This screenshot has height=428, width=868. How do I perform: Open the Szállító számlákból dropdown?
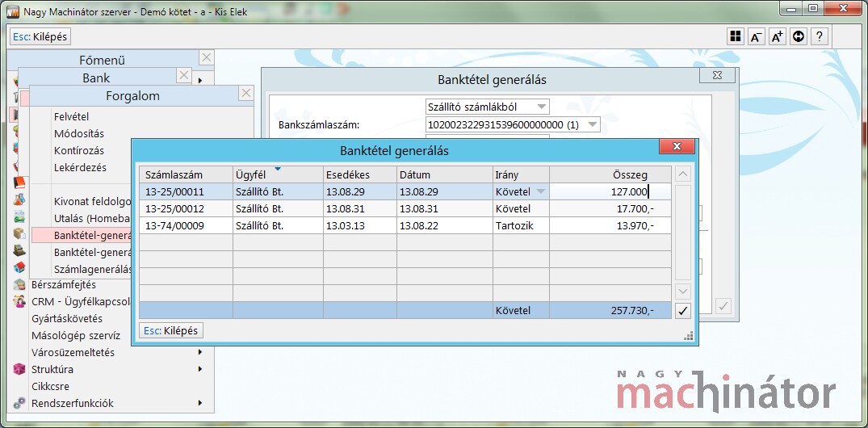click(542, 107)
